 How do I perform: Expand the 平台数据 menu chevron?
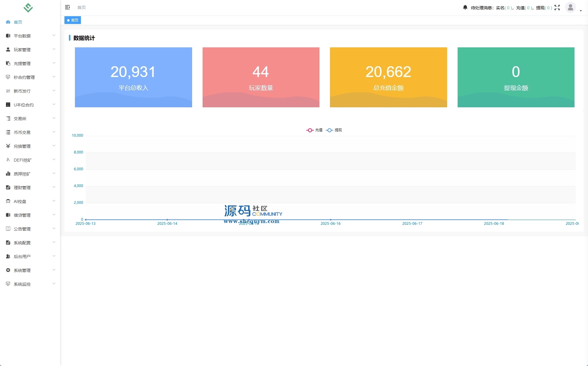pos(54,36)
